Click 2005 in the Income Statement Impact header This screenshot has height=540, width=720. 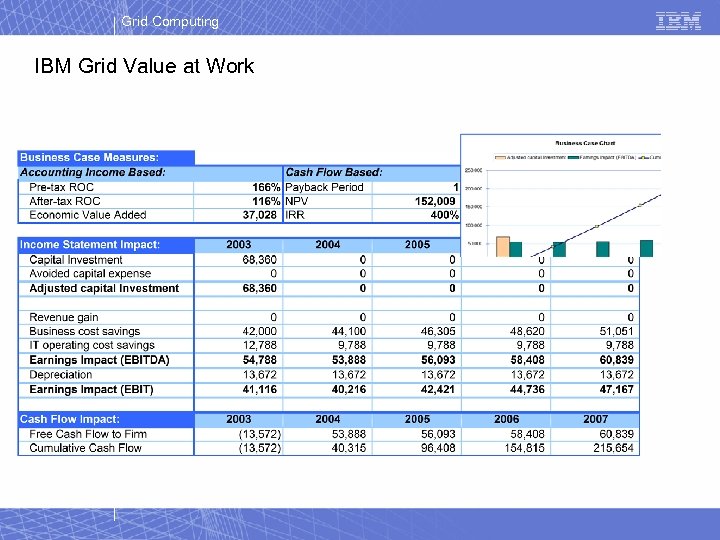(417, 245)
